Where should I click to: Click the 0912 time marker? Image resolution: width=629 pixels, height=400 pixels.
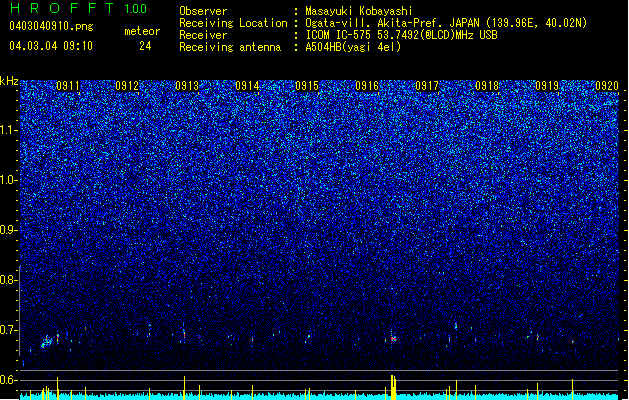(127, 86)
